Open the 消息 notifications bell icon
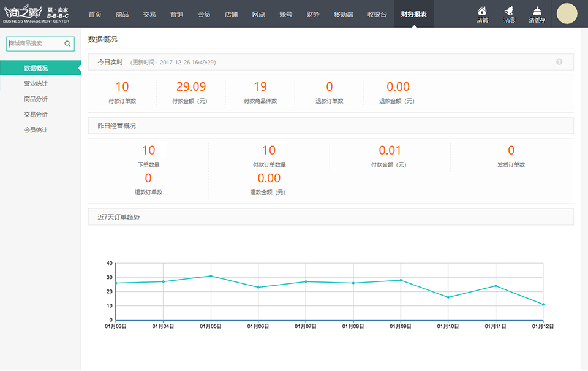 coord(509,13)
